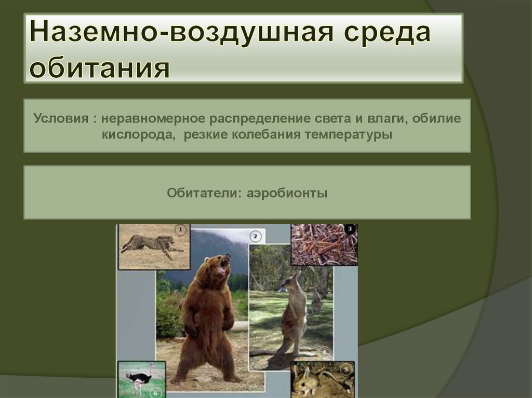Click the running cheetah photo
Image resolution: width=532 pixels, height=398 pixels.
pos(154,247)
